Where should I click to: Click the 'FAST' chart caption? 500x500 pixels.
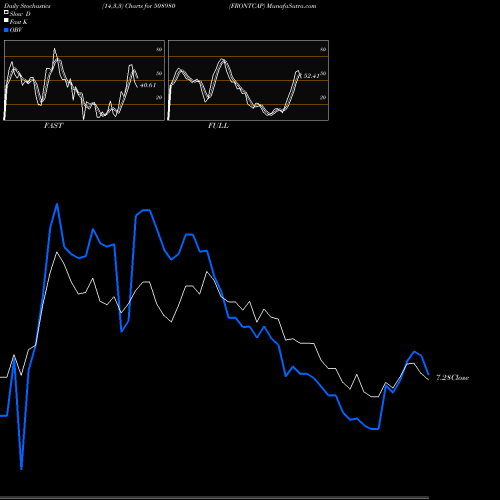(x=54, y=126)
